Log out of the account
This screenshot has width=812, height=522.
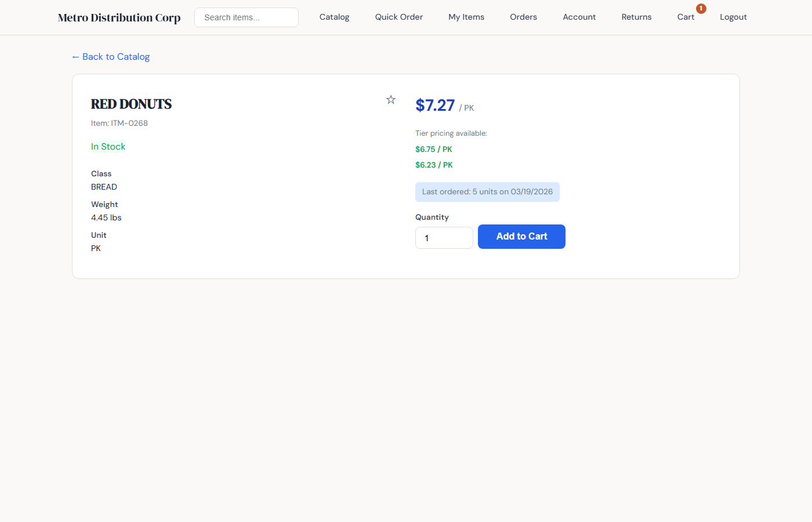pyautogui.click(x=733, y=17)
